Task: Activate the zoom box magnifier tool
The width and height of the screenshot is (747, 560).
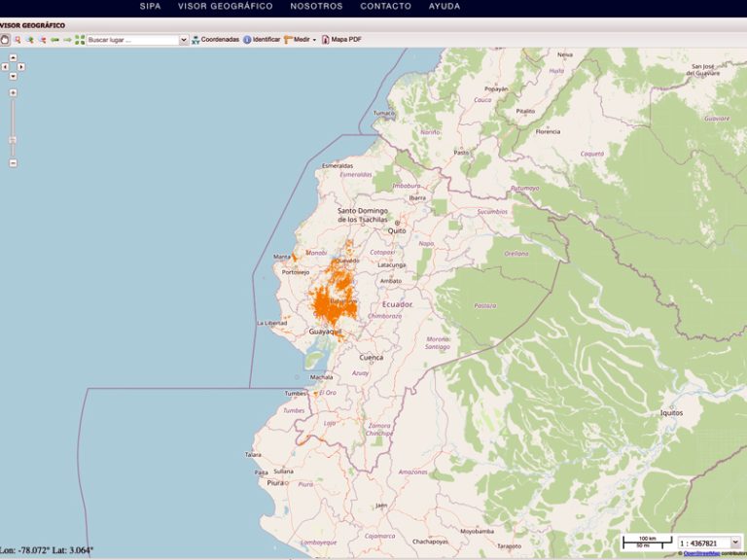Action: 18,40
